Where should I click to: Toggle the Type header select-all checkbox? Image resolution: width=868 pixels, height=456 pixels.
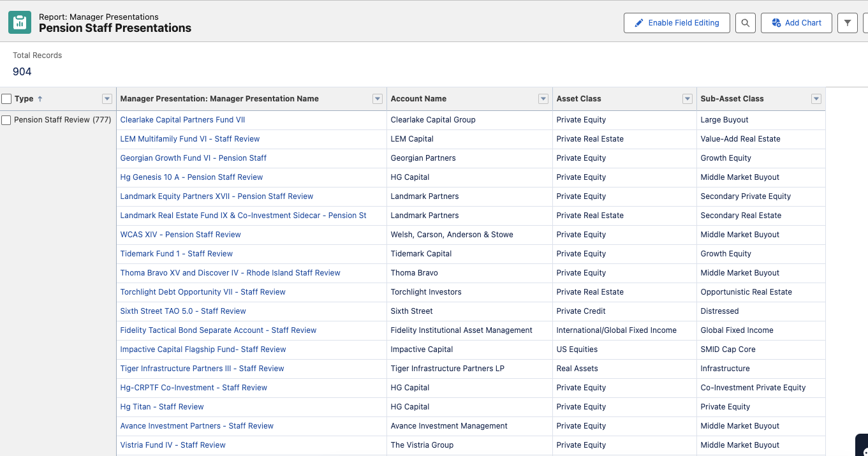6,99
